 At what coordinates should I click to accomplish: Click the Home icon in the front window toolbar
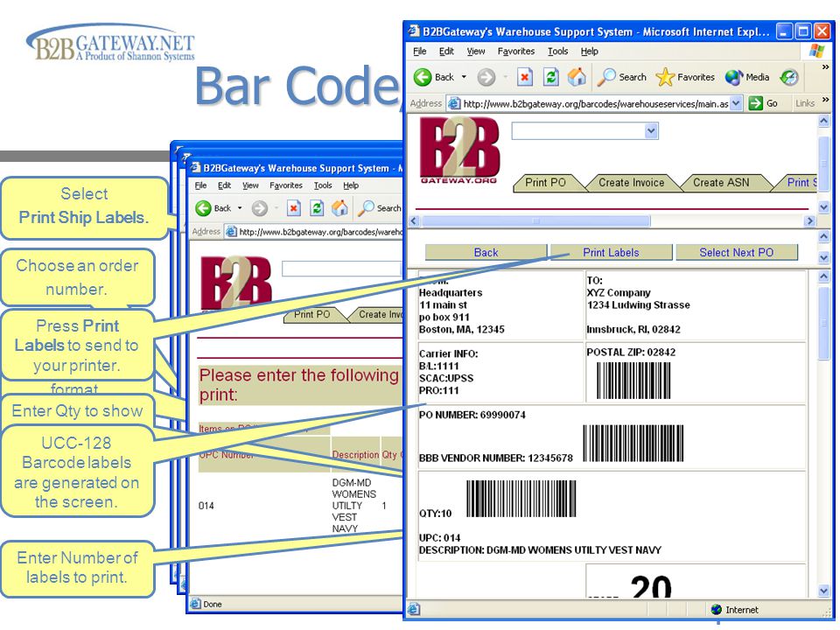coord(577,77)
